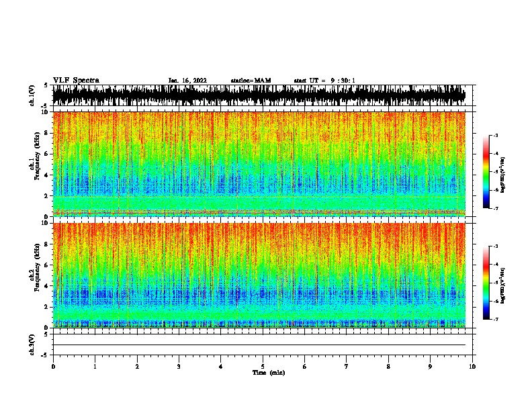Click the "station=MAM" header label
The width and height of the screenshot is (532, 411).
tap(251, 81)
